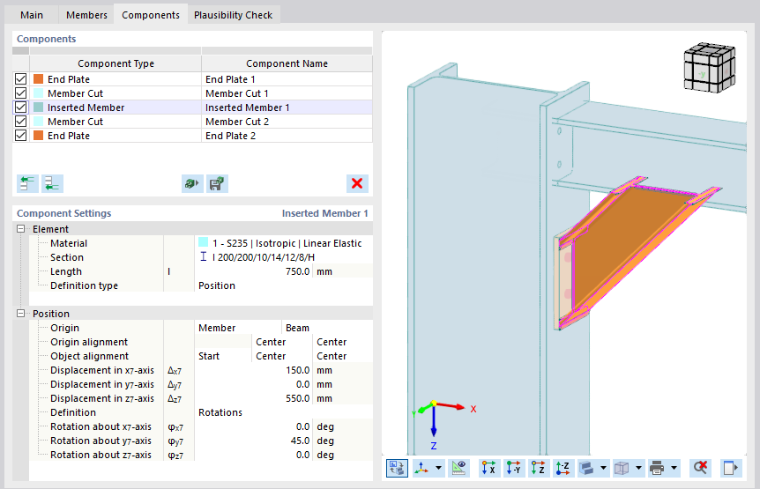760x489 pixels.
Task: Click the detach viewer window icon
Action: pyautogui.click(x=730, y=468)
